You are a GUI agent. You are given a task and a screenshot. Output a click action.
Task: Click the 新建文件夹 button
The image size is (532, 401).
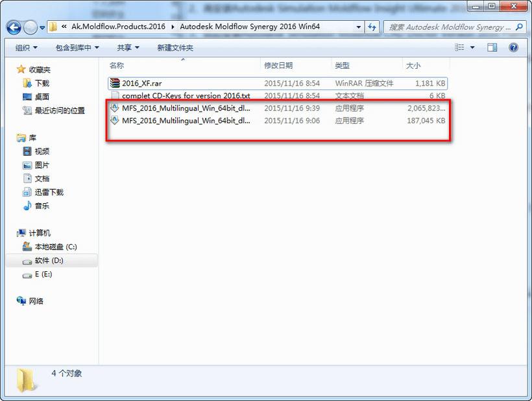(x=175, y=48)
